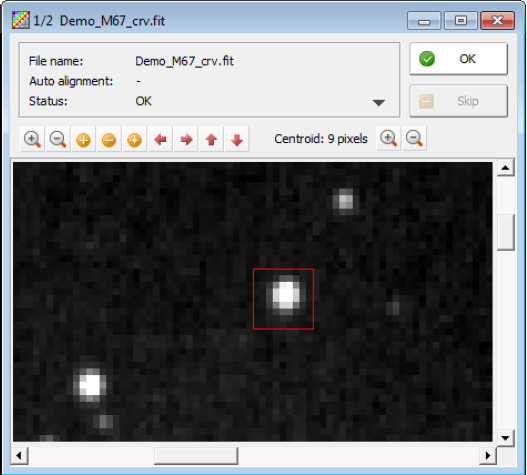Image resolution: width=527 pixels, height=475 pixels.
Task: Click the orange circle with small cross icon
Action: pyautogui.click(x=134, y=140)
